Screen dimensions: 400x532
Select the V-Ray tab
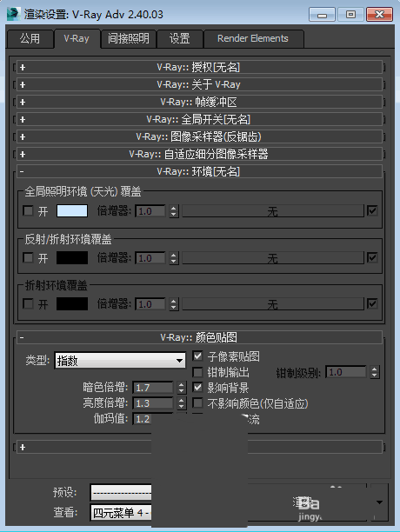pyautogui.click(x=77, y=38)
